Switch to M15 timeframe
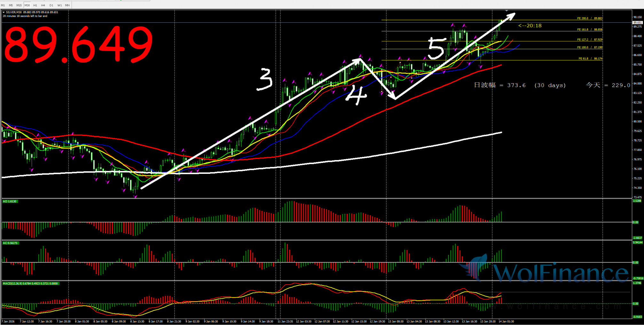 point(19,5)
